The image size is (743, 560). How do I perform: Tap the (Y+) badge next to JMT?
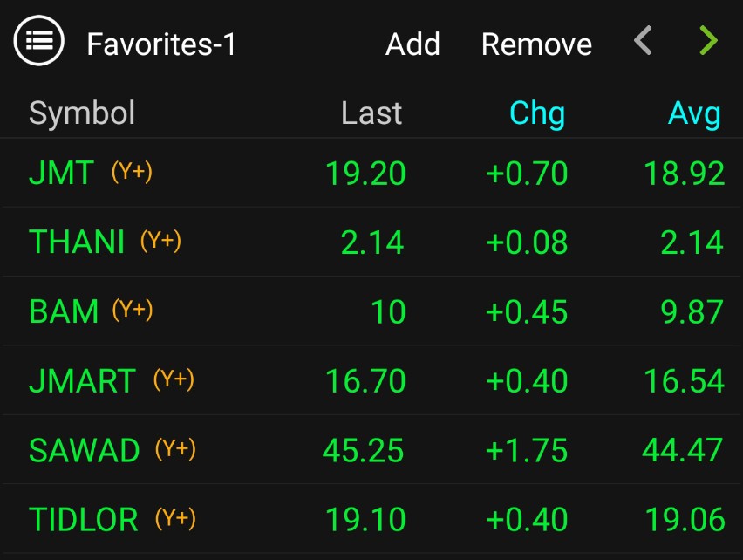(x=132, y=172)
